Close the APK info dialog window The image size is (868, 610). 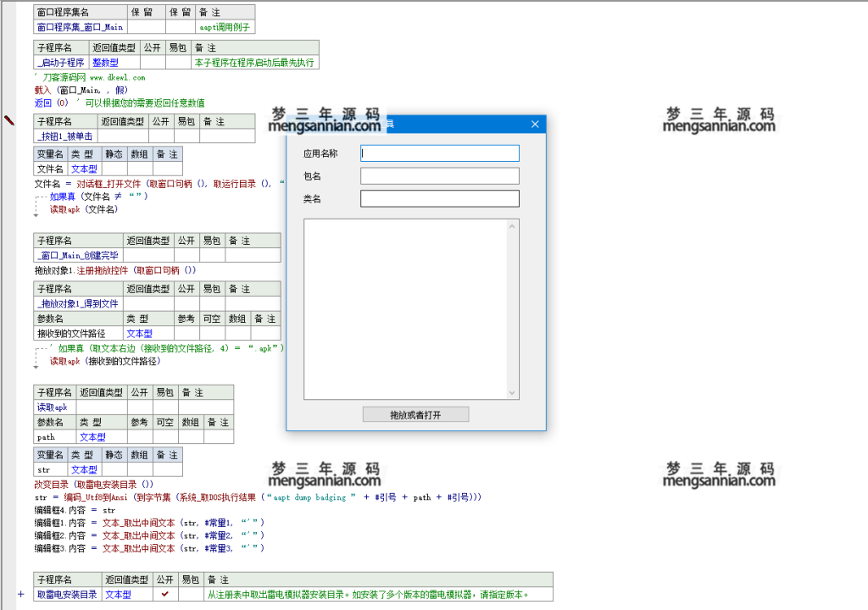click(x=535, y=125)
